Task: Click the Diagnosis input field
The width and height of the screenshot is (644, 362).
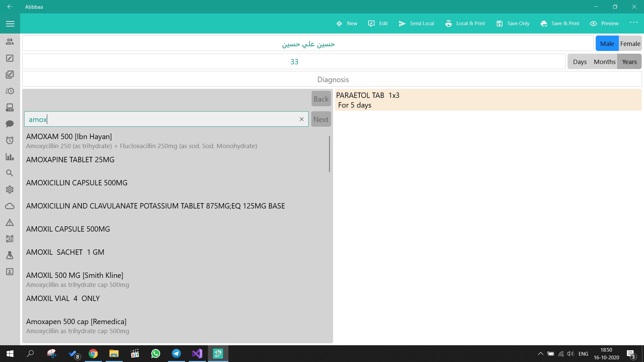Action: [332, 79]
